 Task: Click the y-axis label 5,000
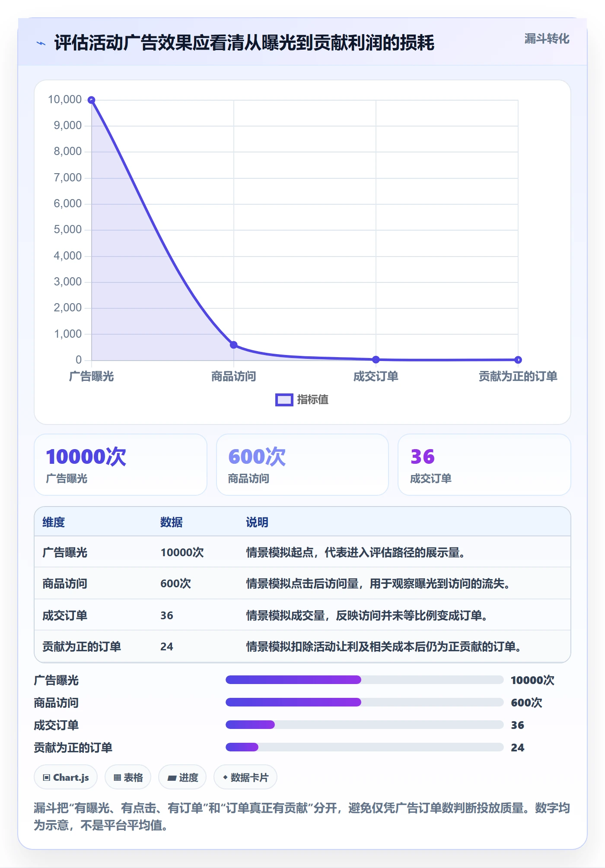[67, 230]
